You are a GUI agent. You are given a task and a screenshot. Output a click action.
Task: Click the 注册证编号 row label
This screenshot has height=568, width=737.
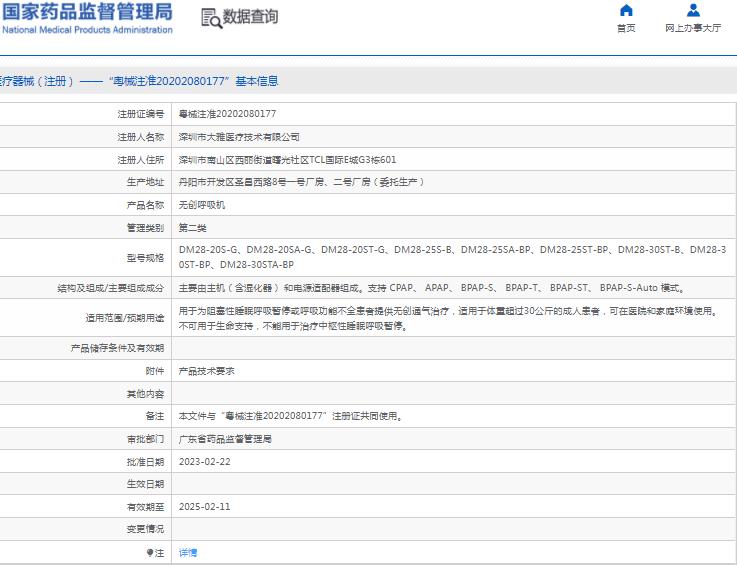(141, 114)
